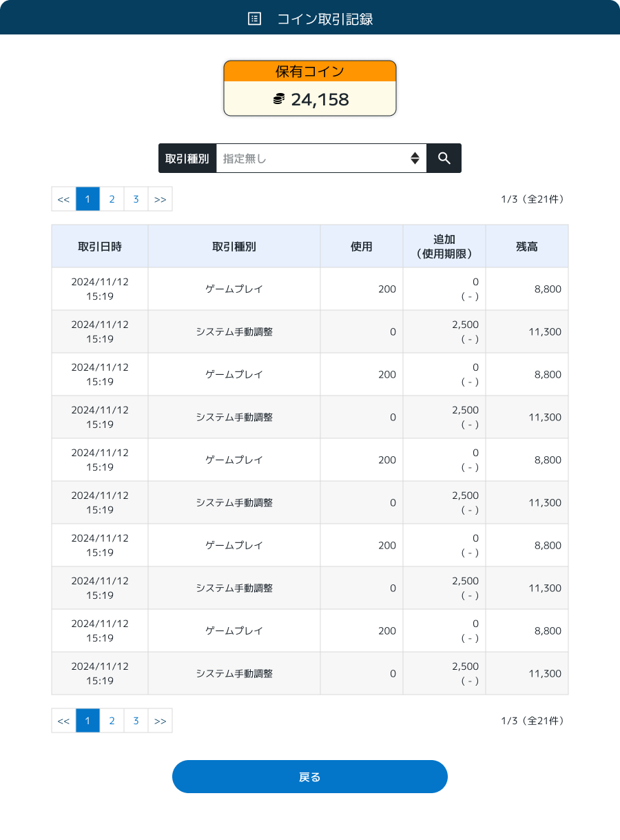This screenshot has height=840, width=620.
Task: Click top << first page link
Action: tap(63, 199)
